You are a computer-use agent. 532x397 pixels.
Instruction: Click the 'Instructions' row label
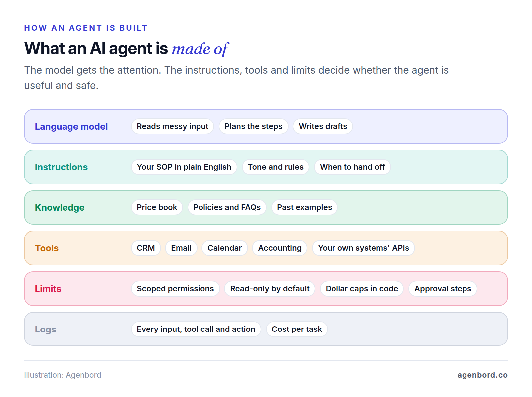pyautogui.click(x=61, y=167)
